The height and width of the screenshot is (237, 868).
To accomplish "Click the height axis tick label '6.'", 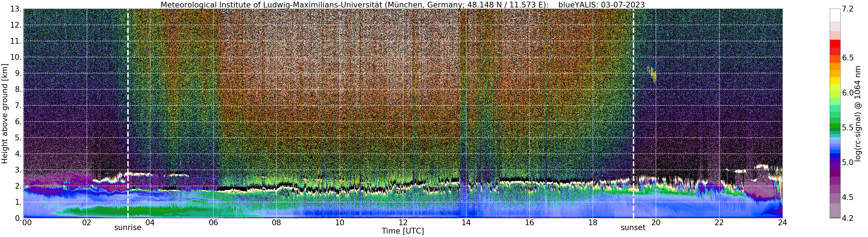I will click(18, 122).
